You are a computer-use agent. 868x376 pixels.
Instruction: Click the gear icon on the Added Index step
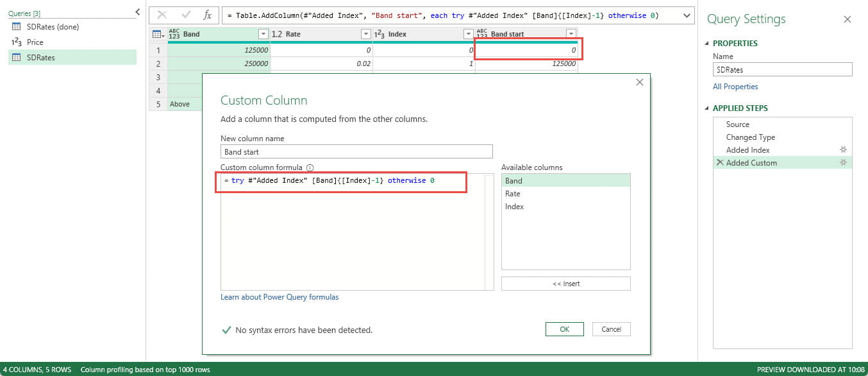(842, 150)
